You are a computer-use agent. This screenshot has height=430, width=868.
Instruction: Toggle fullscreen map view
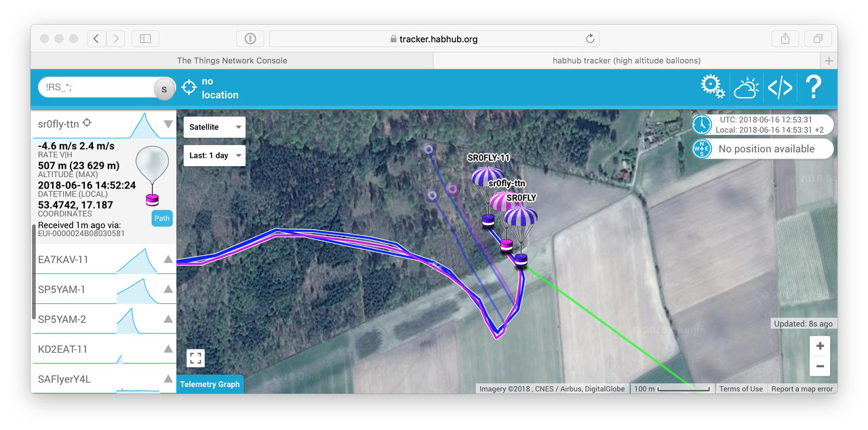pyautogui.click(x=195, y=358)
